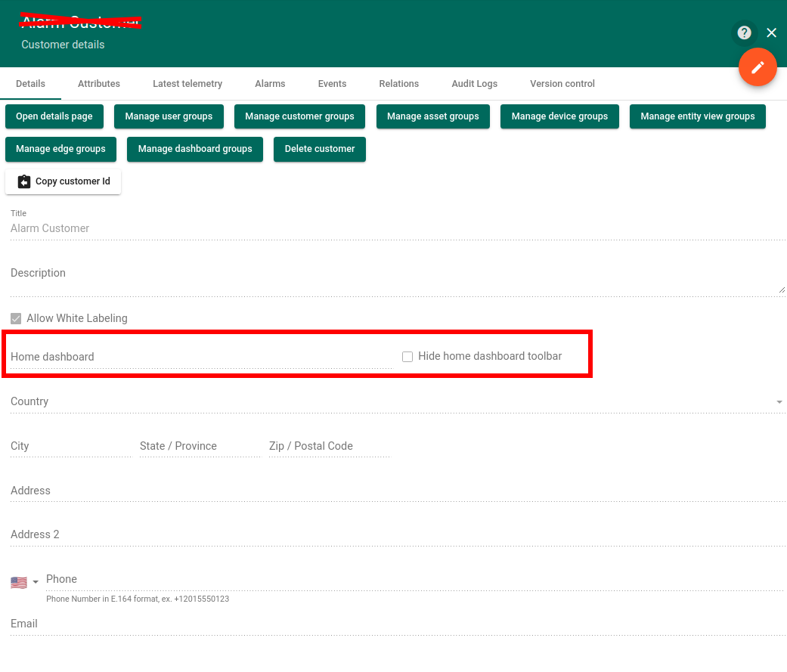Open the Latest telemetry tab

click(187, 84)
